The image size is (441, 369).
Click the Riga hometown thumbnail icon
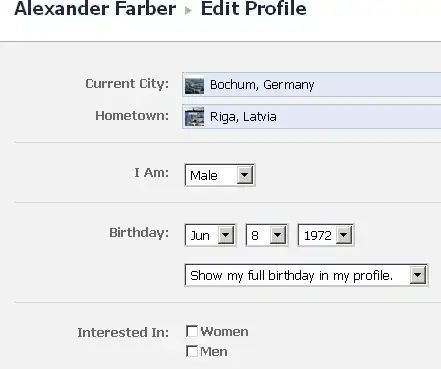194,117
